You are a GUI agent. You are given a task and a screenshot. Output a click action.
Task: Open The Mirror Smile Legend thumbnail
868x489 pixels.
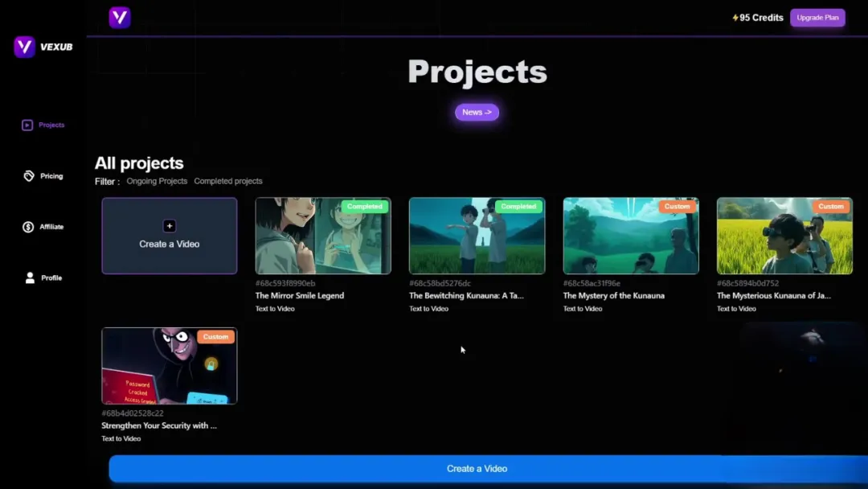click(x=323, y=236)
